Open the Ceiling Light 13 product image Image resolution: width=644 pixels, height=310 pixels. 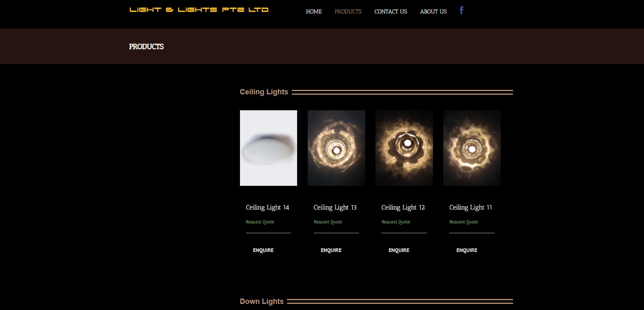[336, 148]
